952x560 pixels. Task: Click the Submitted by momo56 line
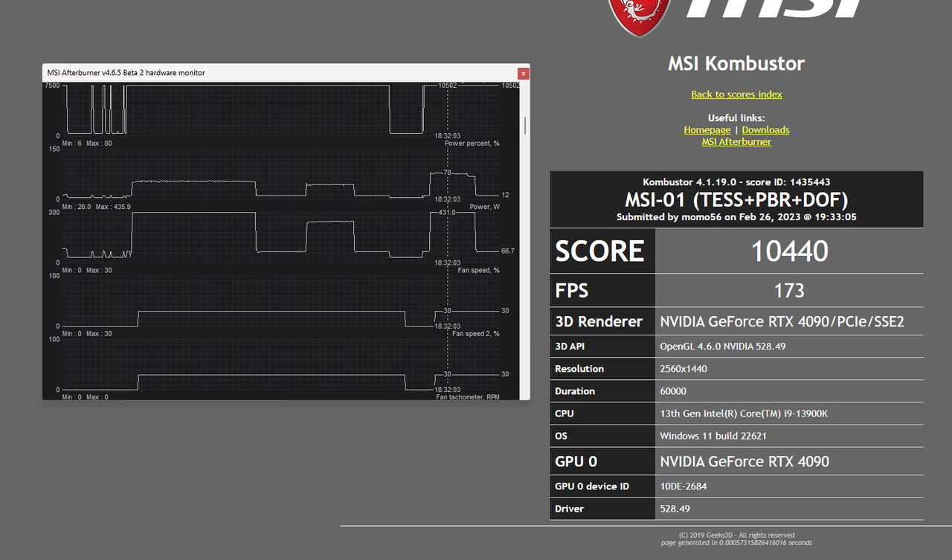click(x=736, y=217)
